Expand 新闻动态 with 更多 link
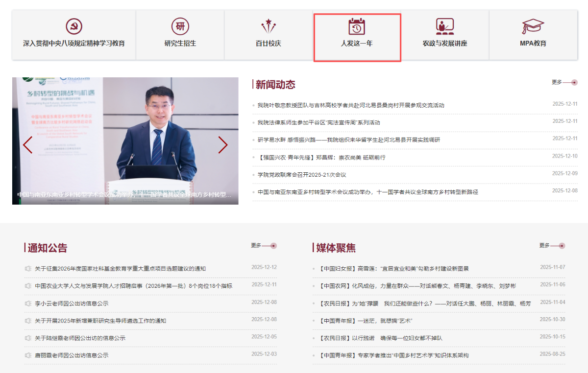Image resolution: width=588 pixels, height=373 pixels. click(x=564, y=82)
